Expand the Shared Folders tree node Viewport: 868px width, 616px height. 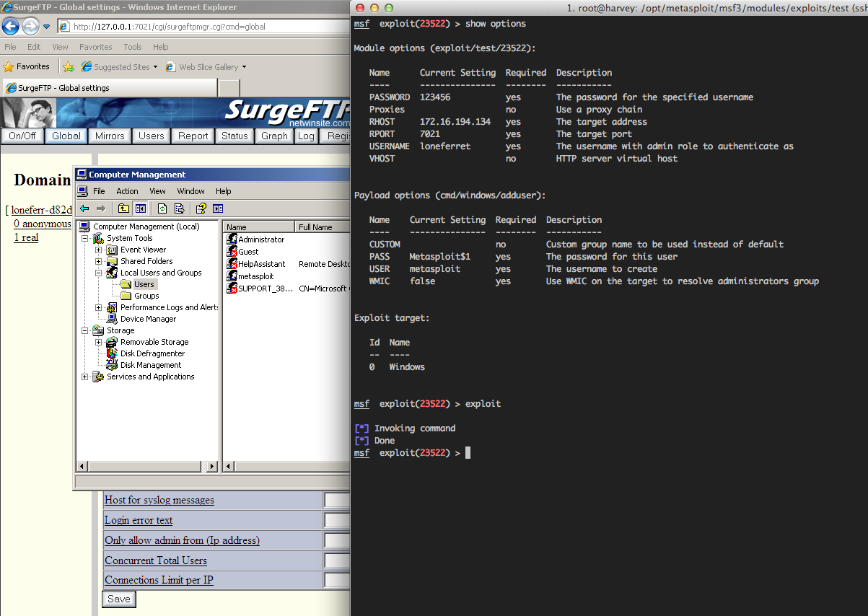(98, 261)
